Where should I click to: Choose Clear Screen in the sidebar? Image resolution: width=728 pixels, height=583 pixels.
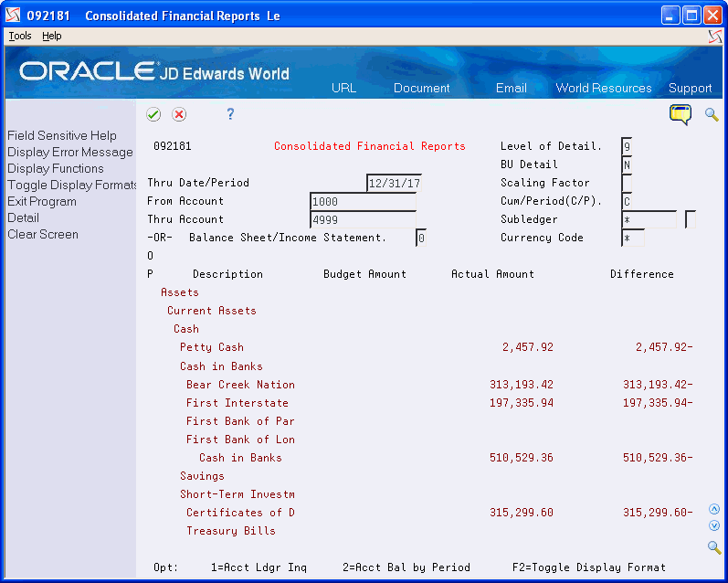tap(43, 234)
